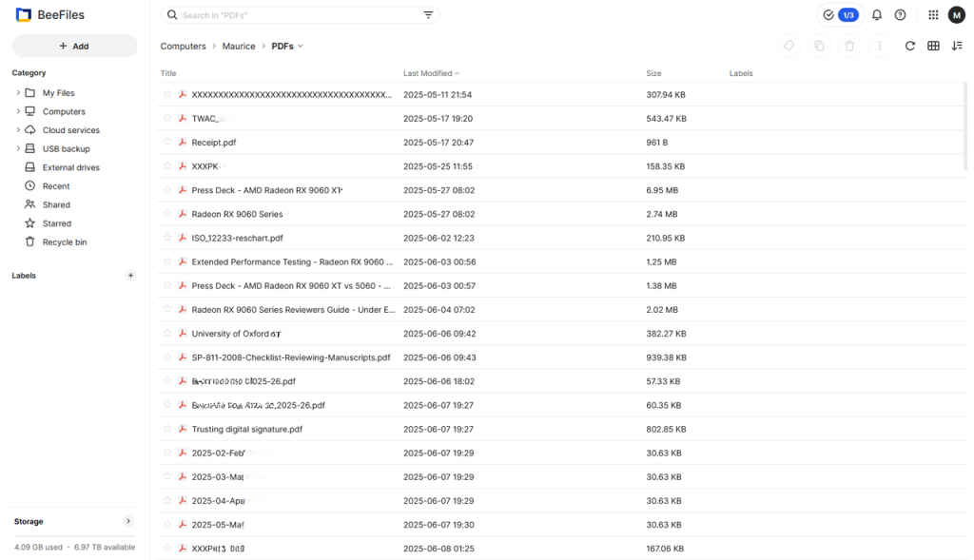The height and width of the screenshot is (560, 974).
Task: Open the help icon
Action: [x=899, y=14]
